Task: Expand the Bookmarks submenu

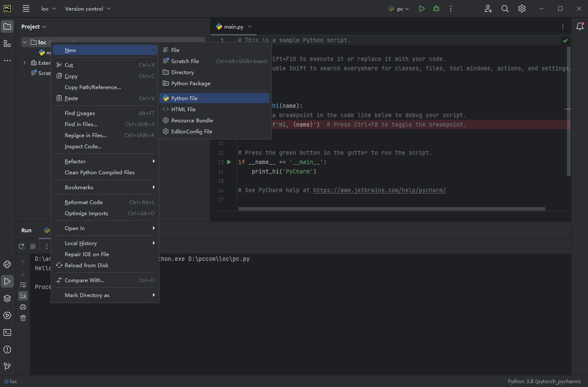Action: 105,188
